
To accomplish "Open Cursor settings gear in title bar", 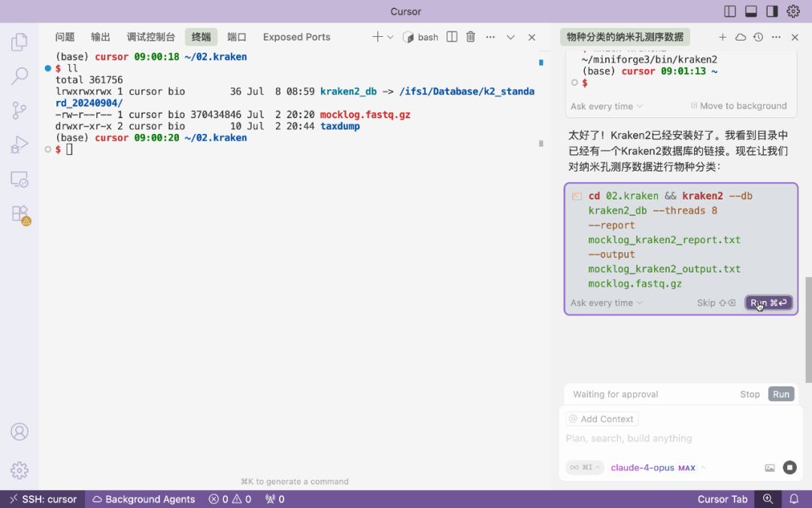I will pyautogui.click(x=793, y=11).
